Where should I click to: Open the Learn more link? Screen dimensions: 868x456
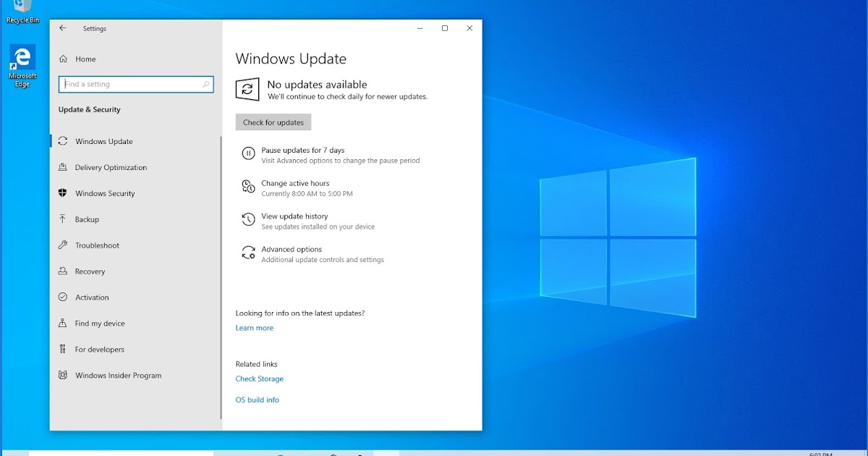254,327
